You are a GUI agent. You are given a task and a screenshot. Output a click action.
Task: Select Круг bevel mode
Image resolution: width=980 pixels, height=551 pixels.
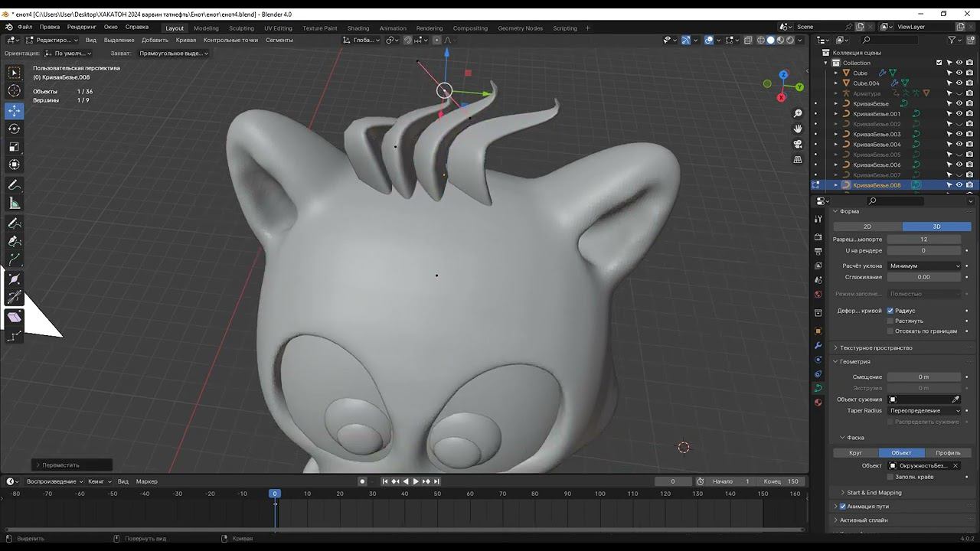click(856, 453)
